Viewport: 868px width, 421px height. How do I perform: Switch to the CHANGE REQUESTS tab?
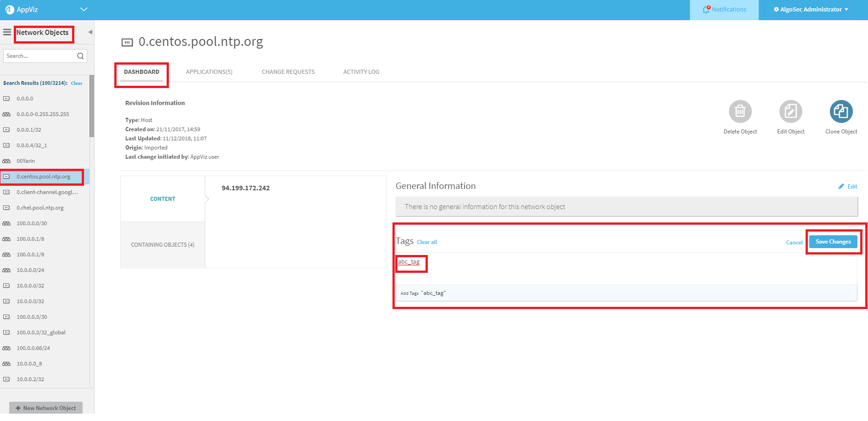click(x=288, y=72)
